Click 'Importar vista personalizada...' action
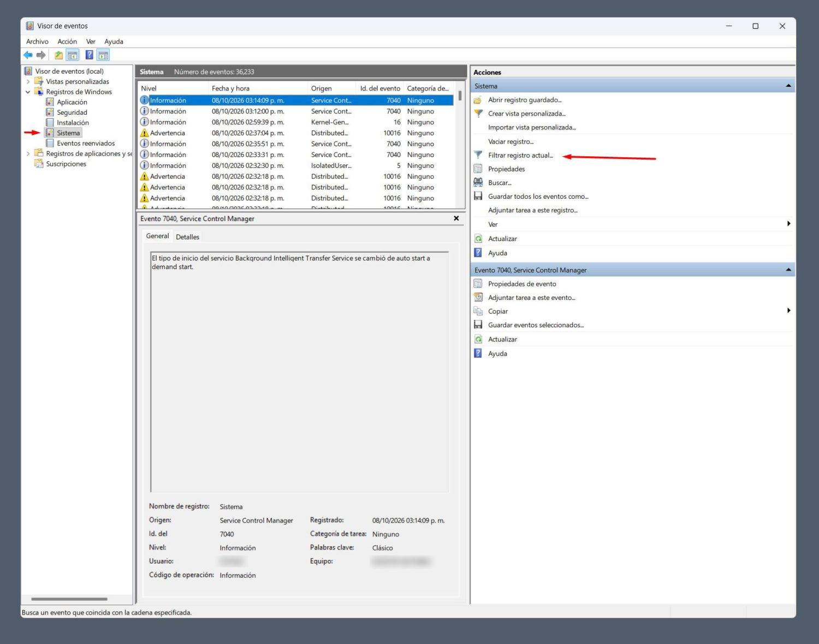The width and height of the screenshot is (819, 644). 532,127
